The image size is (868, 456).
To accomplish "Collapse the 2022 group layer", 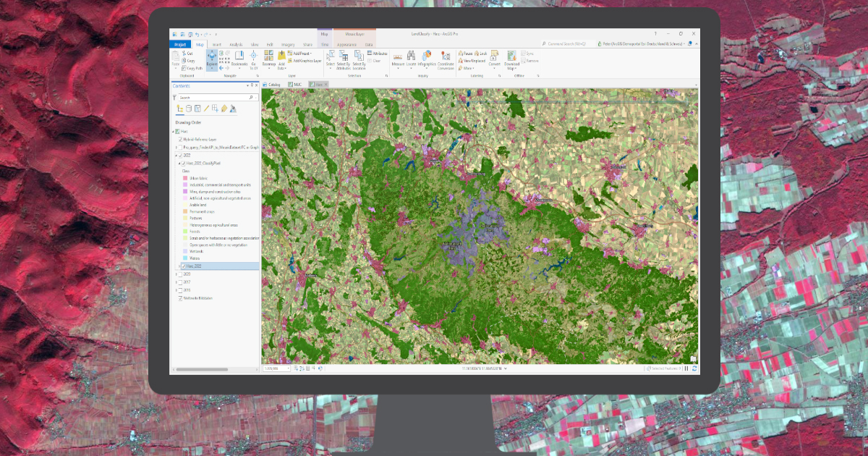I will (175, 155).
